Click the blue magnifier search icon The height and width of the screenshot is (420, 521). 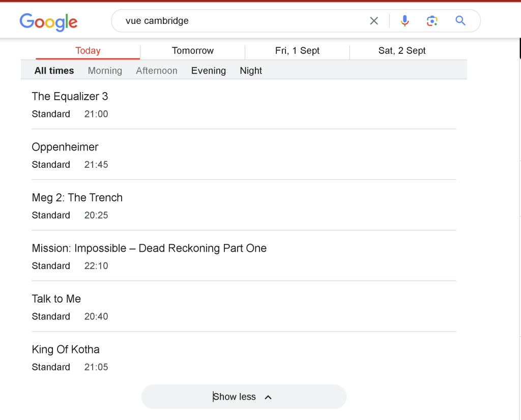460,21
